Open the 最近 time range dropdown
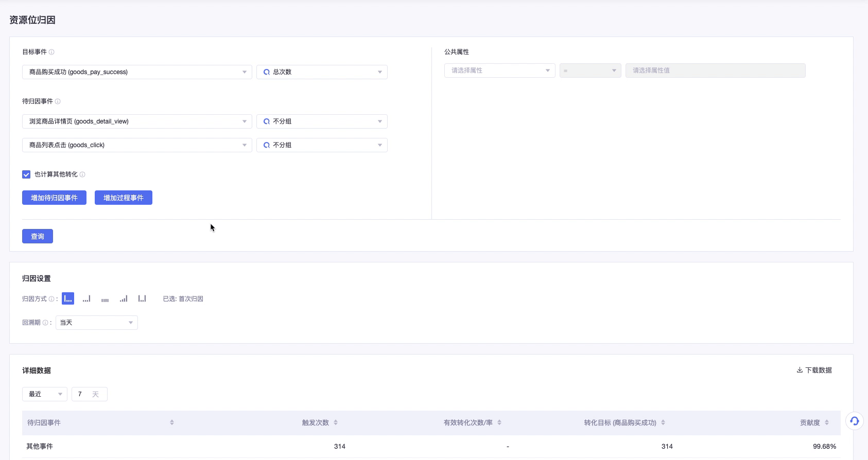This screenshot has height=460, width=868. coord(44,394)
